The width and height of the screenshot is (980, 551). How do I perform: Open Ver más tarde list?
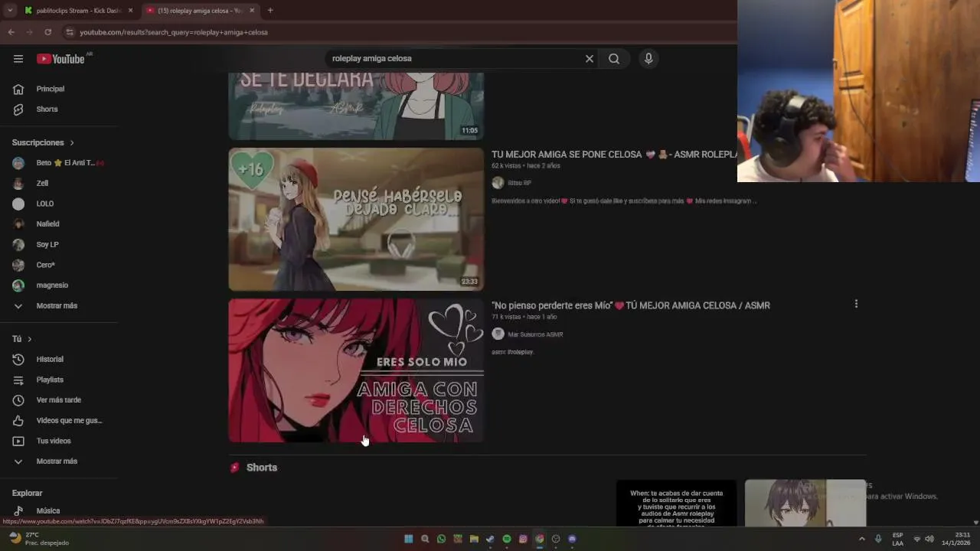pos(60,400)
